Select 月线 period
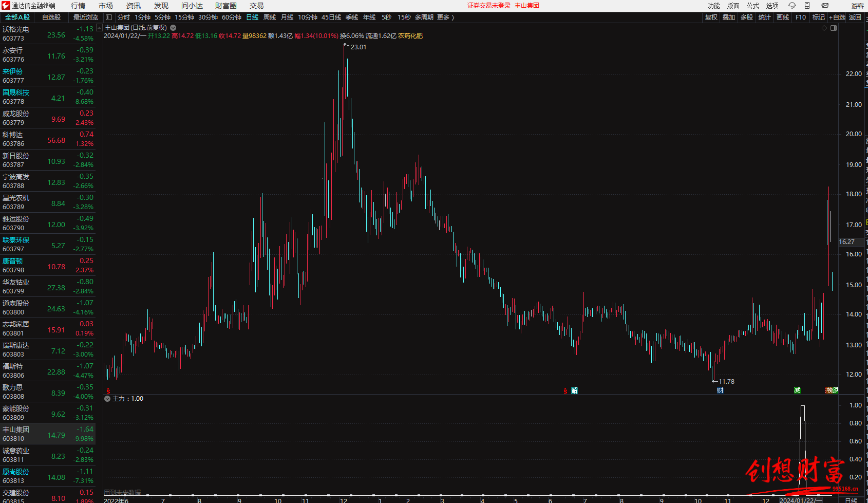Viewport: 868px width, 503px height. point(287,17)
